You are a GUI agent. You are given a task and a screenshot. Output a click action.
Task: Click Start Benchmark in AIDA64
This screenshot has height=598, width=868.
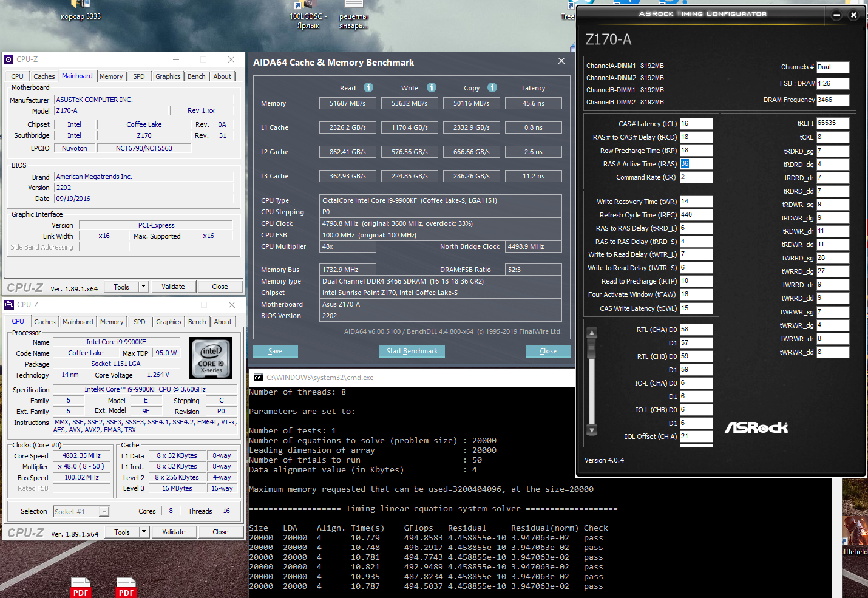point(412,351)
